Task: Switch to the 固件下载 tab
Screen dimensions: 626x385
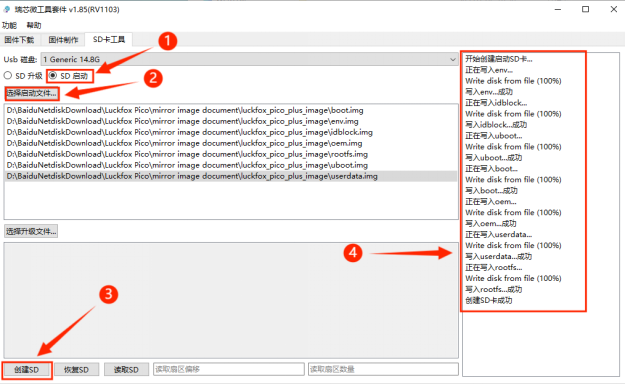Action: tap(20, 40)
